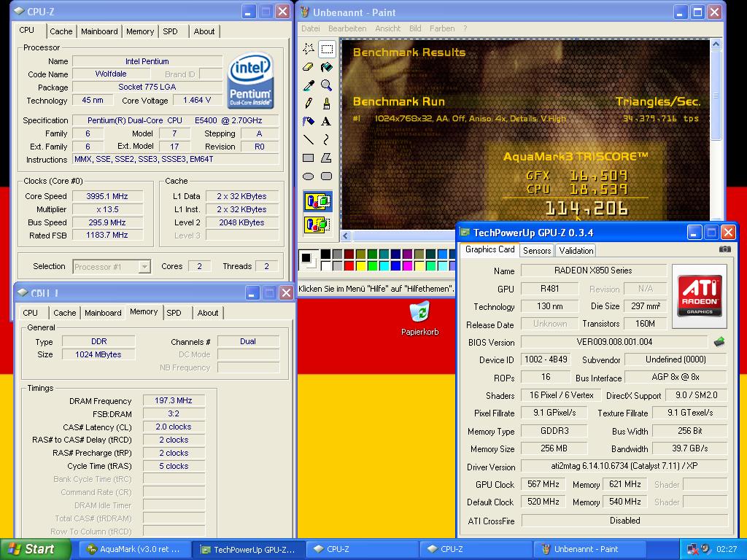Open About tab in the processor CPU-Z window
The width and height of the screenshot is (747, 560).
click(x=204, y=31)
